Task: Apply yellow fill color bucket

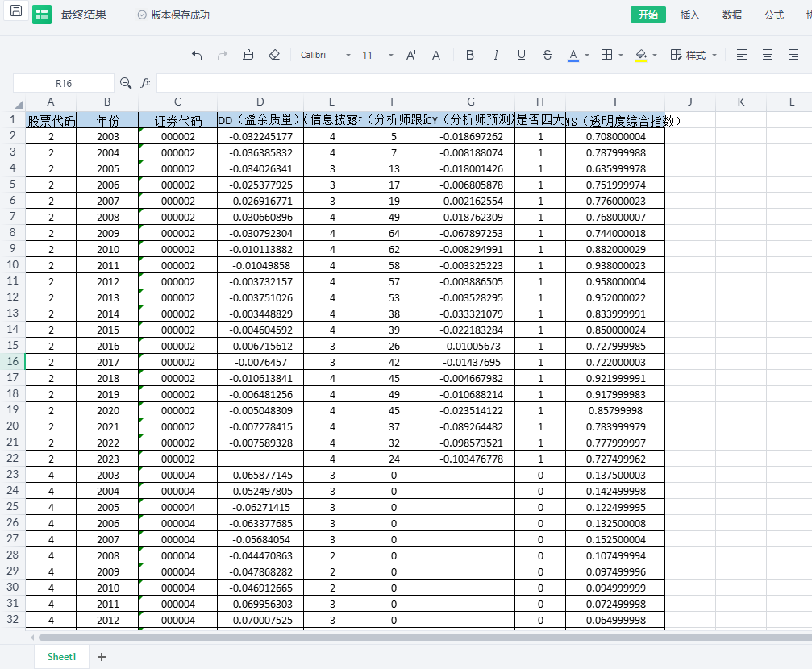Action: pos(641,55)
